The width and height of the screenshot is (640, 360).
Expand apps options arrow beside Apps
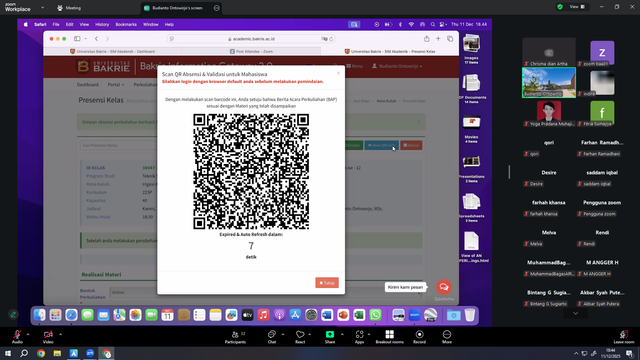click(x=369, y=334)
